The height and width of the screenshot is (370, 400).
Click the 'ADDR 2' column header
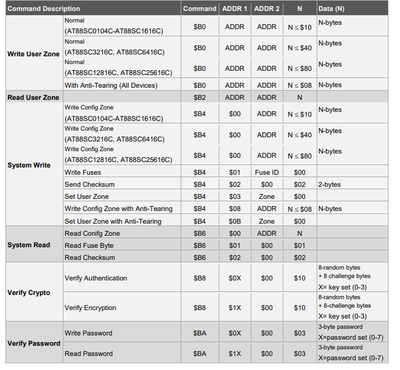pos(267,9)
